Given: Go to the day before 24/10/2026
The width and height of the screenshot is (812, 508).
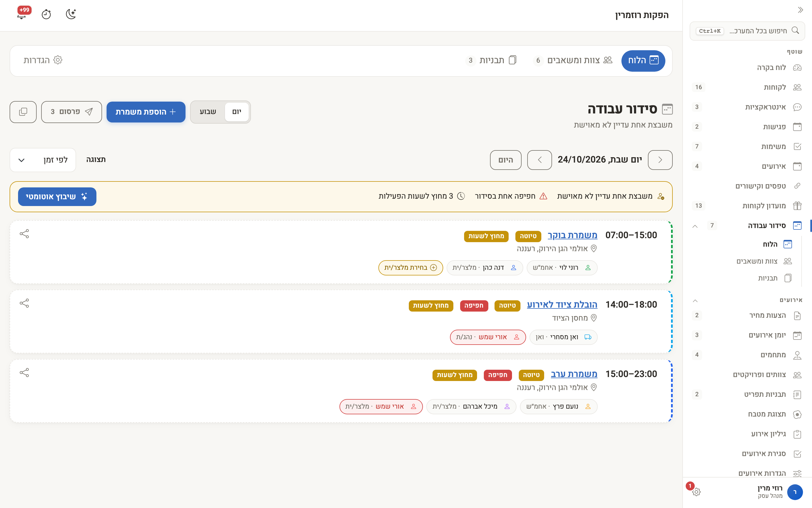Looking at the screenshot, I should [x=660, y=160].
